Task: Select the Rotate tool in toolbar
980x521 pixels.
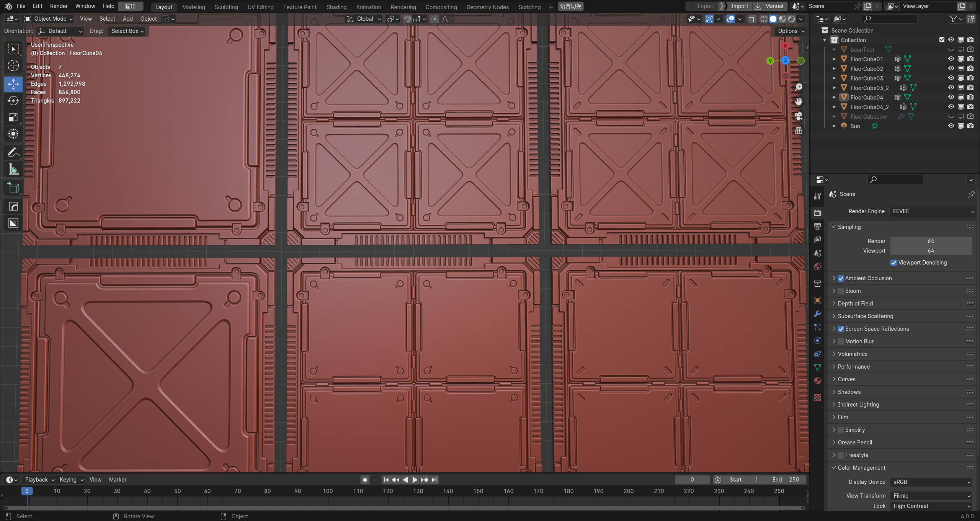Action: pos(13,101)
